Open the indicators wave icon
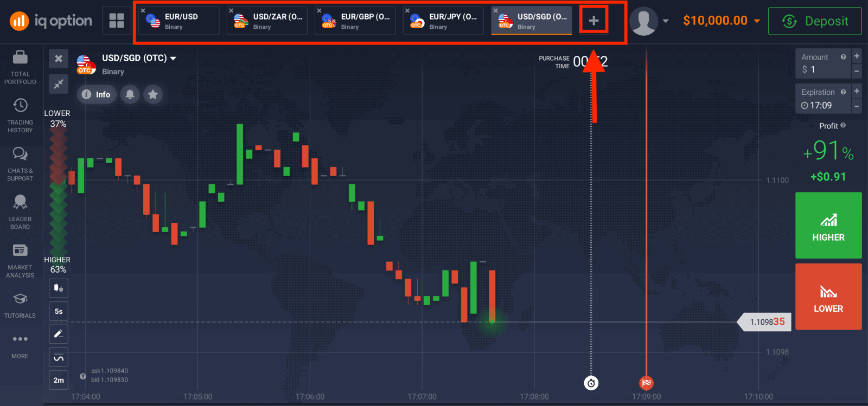 (59, 357)
